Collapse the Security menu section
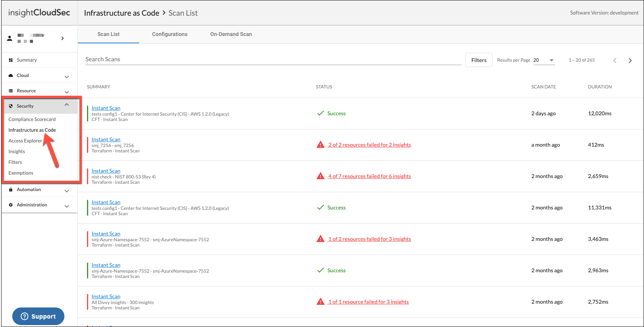The height and width of the screenshot is (327, 644). pyautogui.click(x=67, y=105)
